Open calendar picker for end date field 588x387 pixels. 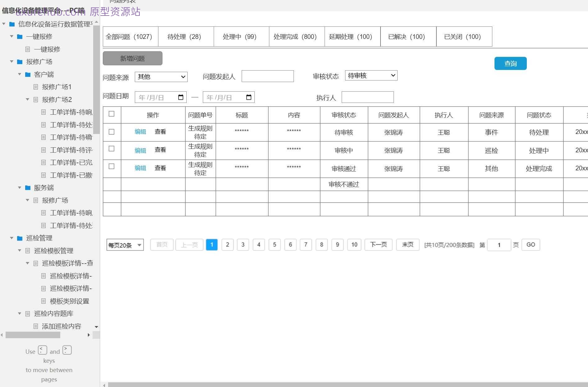pos(249,97)
